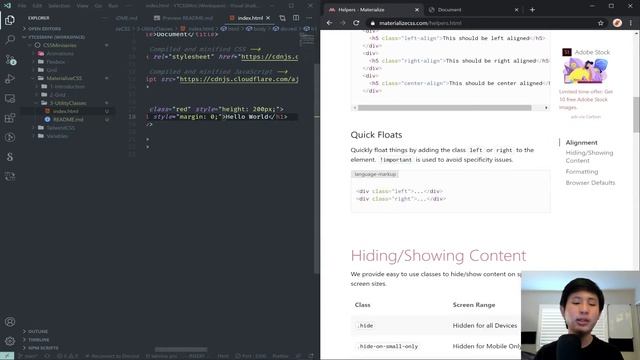
Task: Jump to Hiding/Showing Content in the sidebar
Action: point(589,157)
